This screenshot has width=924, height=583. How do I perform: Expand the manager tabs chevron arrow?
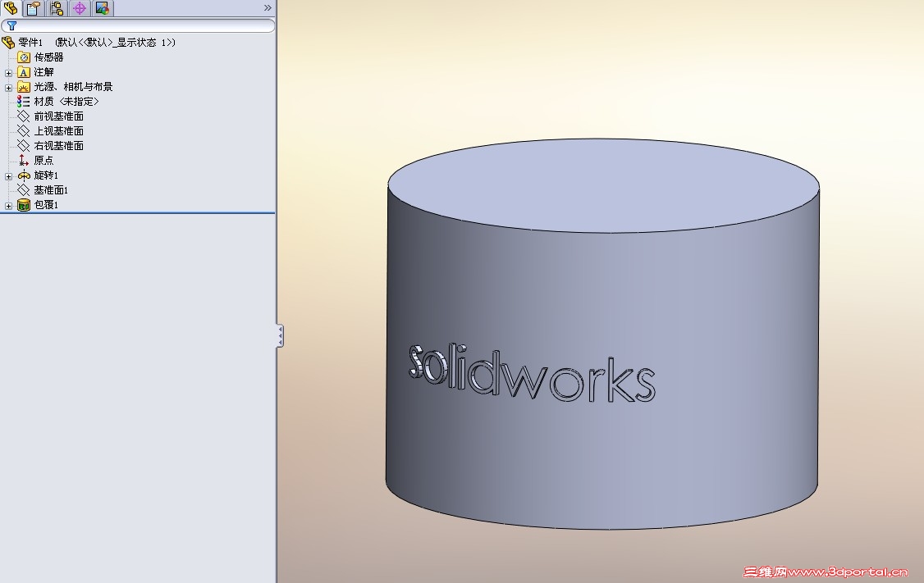click(268, 7)
